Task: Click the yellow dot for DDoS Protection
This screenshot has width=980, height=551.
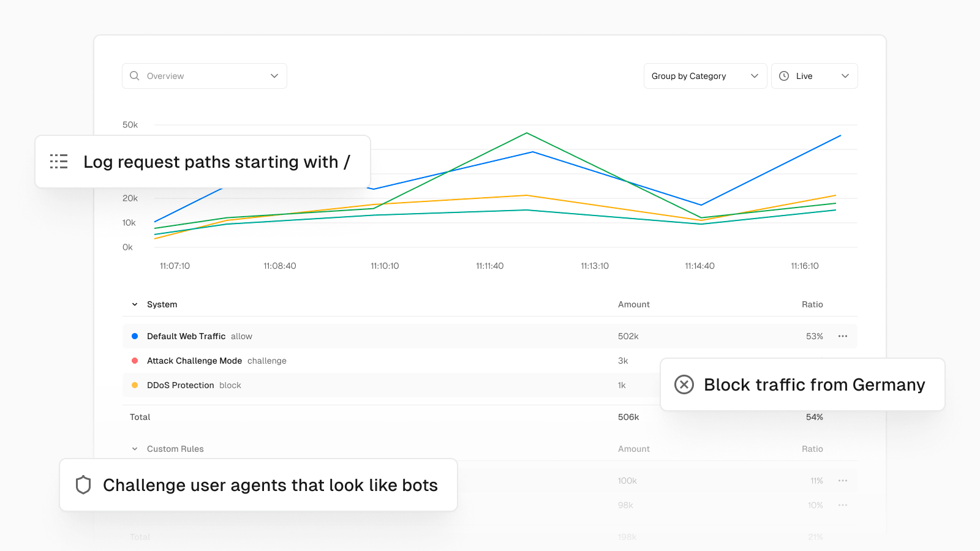Action: pyautogui.click(x=135, y=385)
